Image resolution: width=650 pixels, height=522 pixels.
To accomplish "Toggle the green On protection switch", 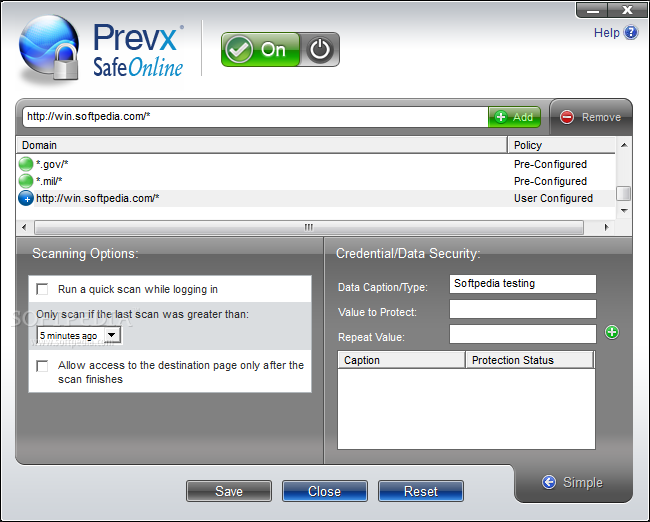I will [260, 50].
